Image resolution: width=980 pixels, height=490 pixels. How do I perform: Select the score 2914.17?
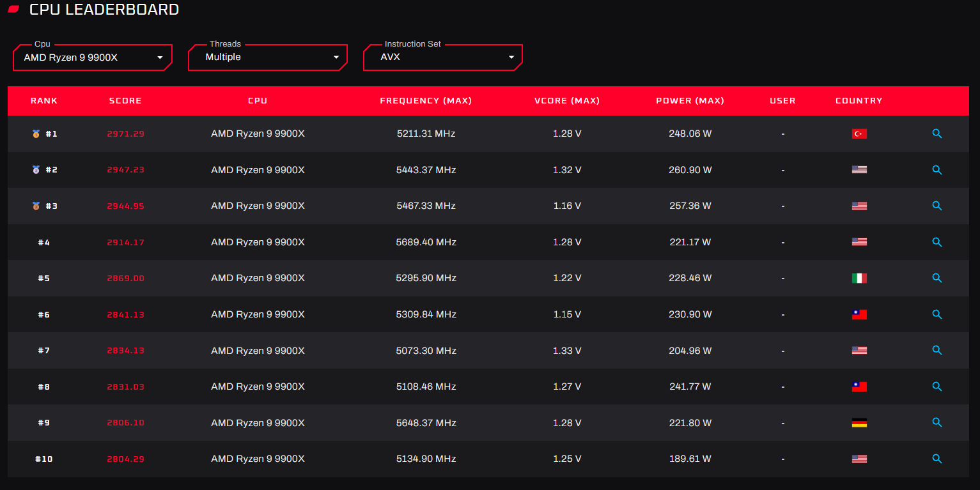point(126,242)
